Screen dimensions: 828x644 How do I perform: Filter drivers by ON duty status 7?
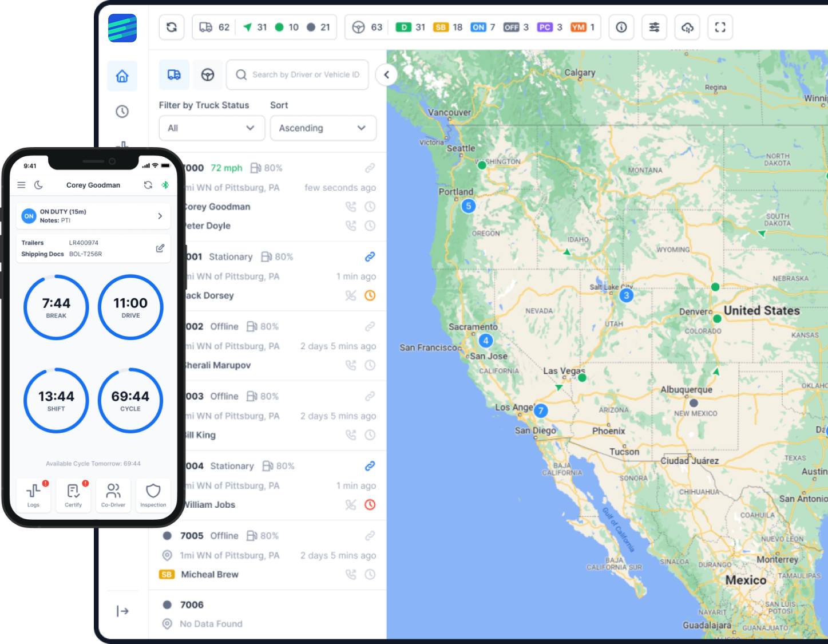(x=482, y=27)
